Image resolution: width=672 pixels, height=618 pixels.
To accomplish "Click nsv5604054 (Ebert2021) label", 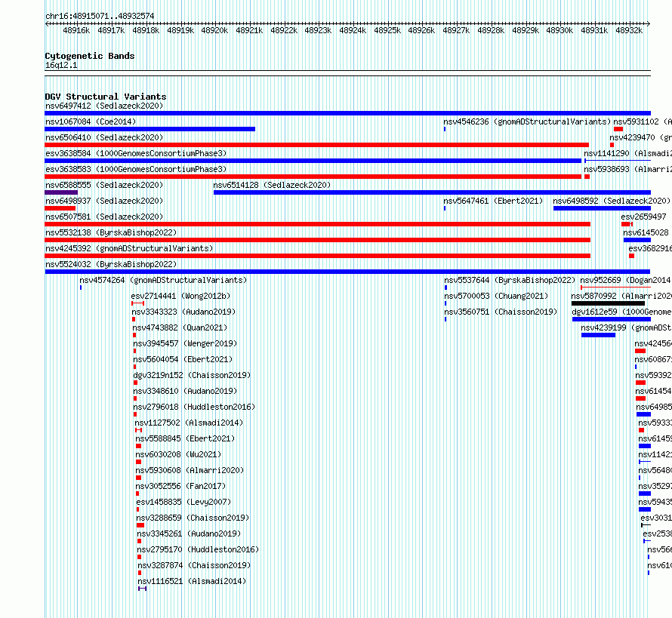I will (183, 359).
